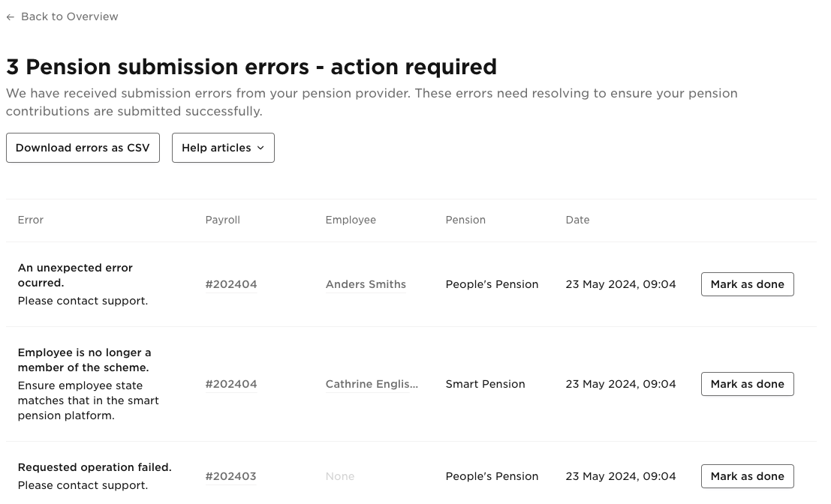Select the Employee column header
This screenshot has height=504, width=831.
[351, 220]
